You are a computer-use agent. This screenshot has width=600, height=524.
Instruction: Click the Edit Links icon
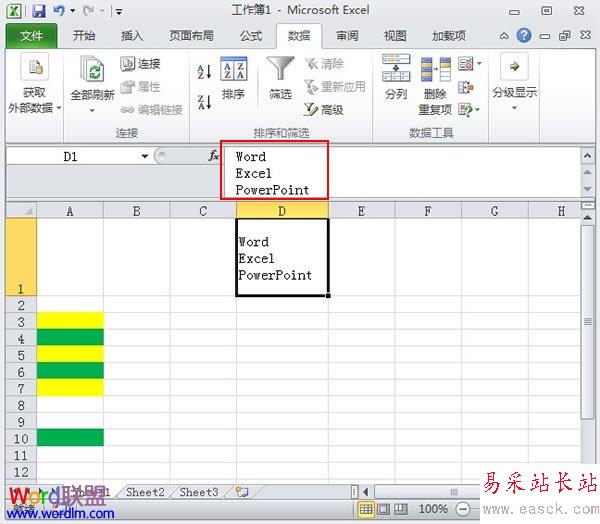(x=127, y=110)
